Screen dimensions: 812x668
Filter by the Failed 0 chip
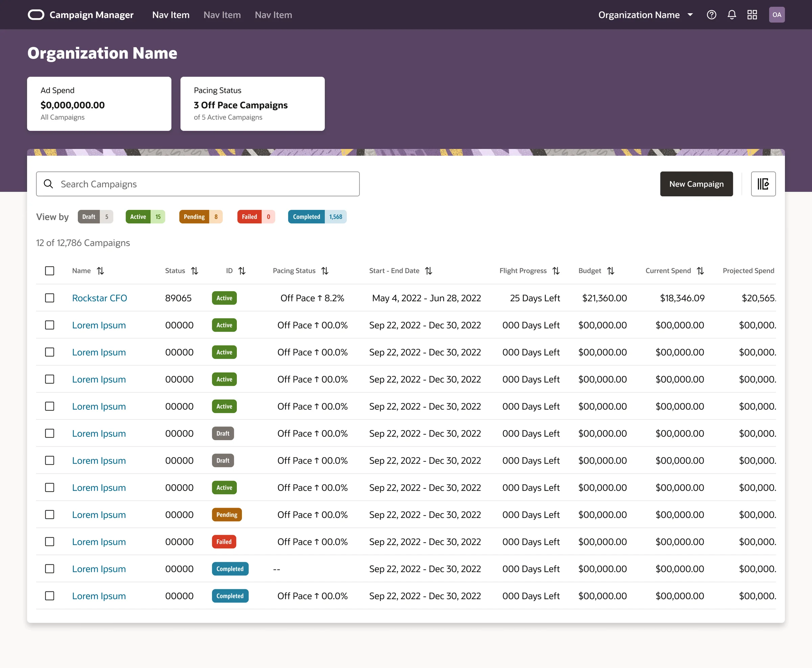pyautogui.click(x=256, y=217)
